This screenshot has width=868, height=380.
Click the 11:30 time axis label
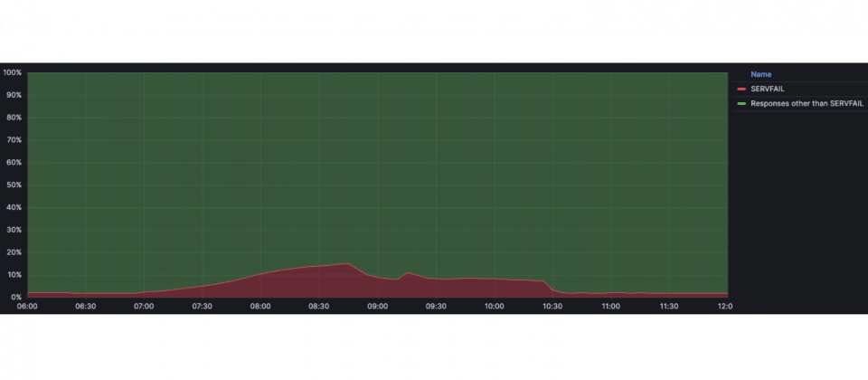[x=669, y=307]
